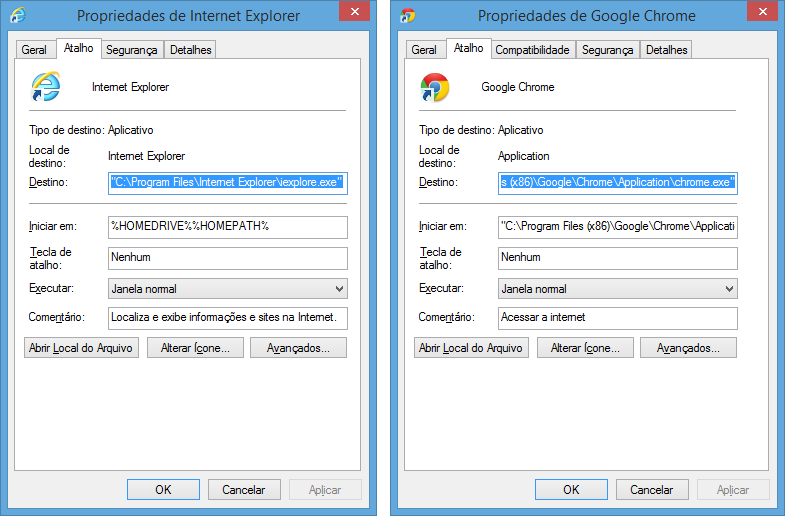Image resolution: width=785 pixels, height=518 pixels.
Task: Expand Executar dropdown in Internet Explorer properties
Action: [228, 289]
